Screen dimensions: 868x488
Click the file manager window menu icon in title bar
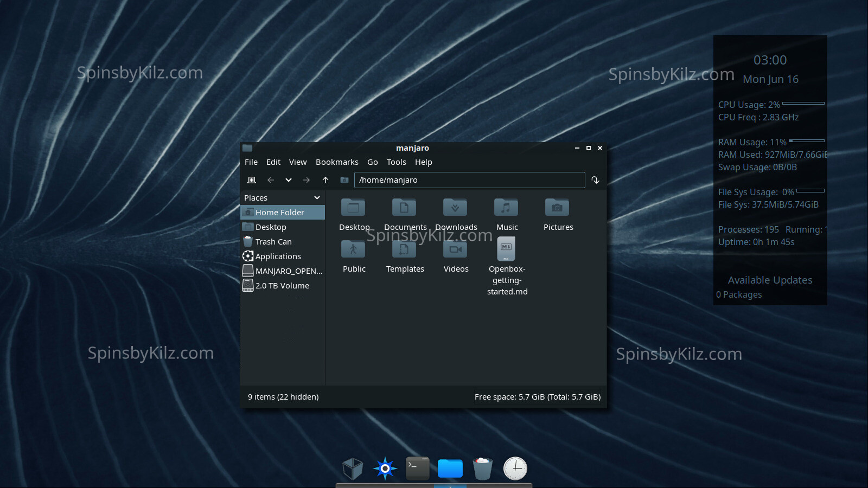click(x=247, y=148)
